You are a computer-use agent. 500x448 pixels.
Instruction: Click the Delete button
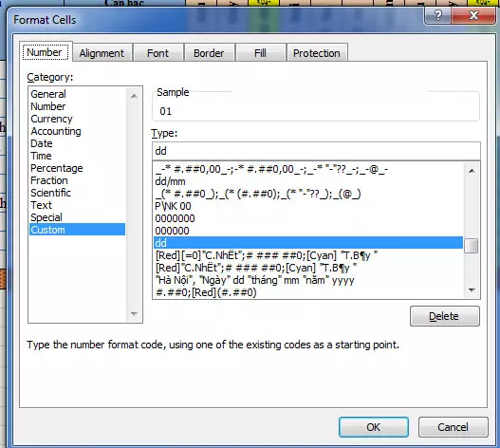point(444,316)
